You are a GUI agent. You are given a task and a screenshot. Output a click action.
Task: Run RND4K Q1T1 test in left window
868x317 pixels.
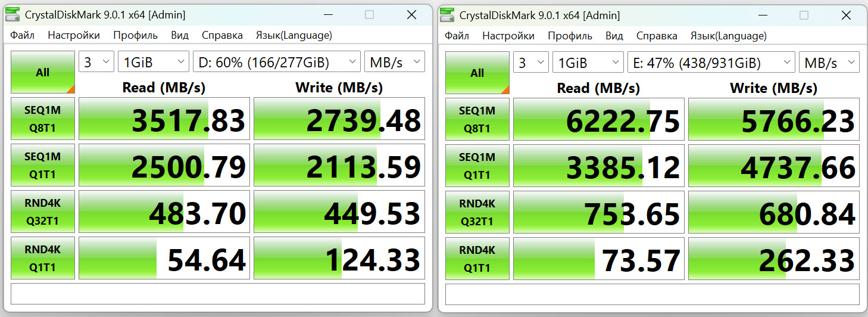pyautogui.click(x=43, y=258)
